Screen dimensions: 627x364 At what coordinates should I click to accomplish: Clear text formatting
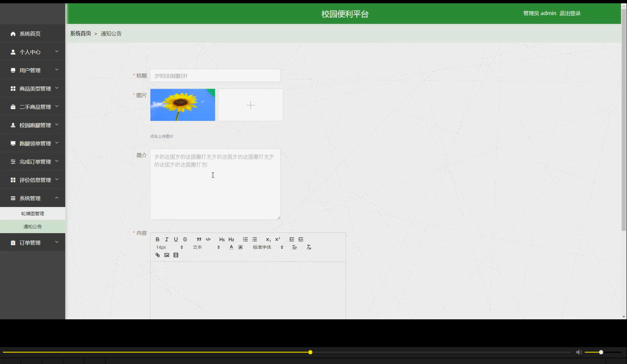coord(309,247)
